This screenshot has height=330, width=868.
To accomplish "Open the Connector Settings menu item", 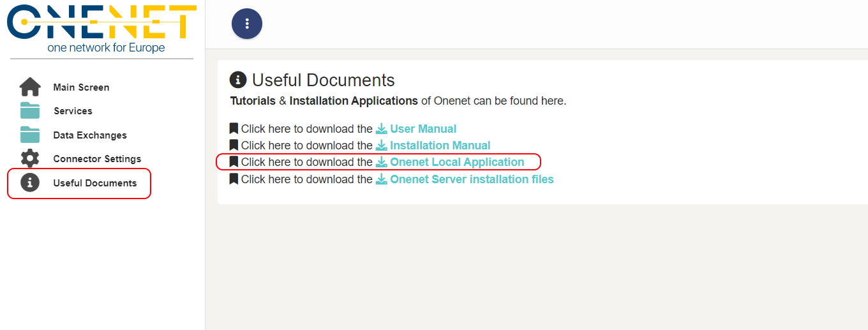I will 97,159.
